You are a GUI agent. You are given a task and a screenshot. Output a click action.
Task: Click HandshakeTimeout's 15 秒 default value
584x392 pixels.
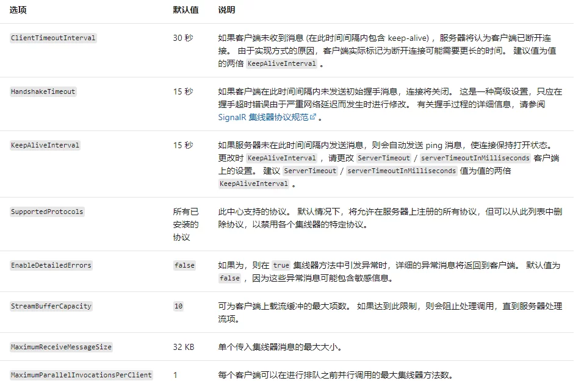click(x=183, y=91)
